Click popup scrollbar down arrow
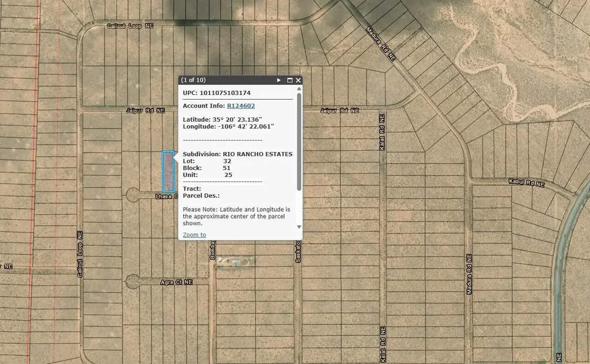Screen dimensions: 590x364 (x=298, y=227)
